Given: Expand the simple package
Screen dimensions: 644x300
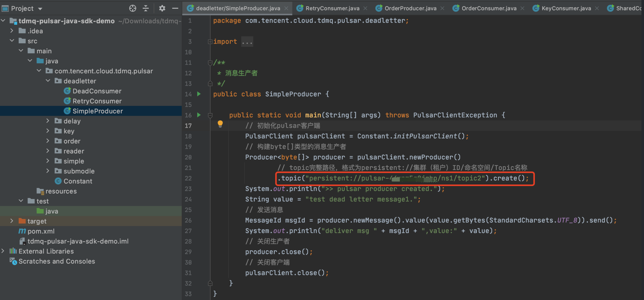Looking at the screenshot, I should click(48, 161).
